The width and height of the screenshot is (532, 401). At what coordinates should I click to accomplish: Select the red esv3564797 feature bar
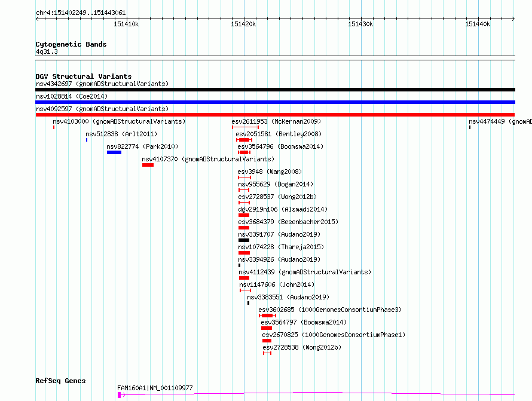click(267, 328)
